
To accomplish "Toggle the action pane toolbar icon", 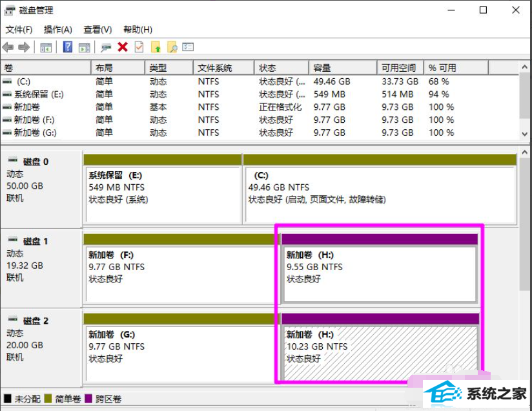I will [x=84, y=47].
